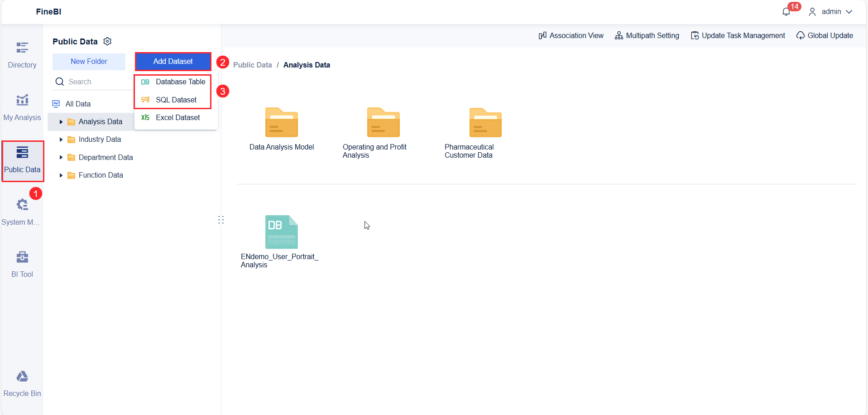This screenshot has width=868, height=415.
Task: Click Public Data in the breadcrumb
Action: pos(253,65)
